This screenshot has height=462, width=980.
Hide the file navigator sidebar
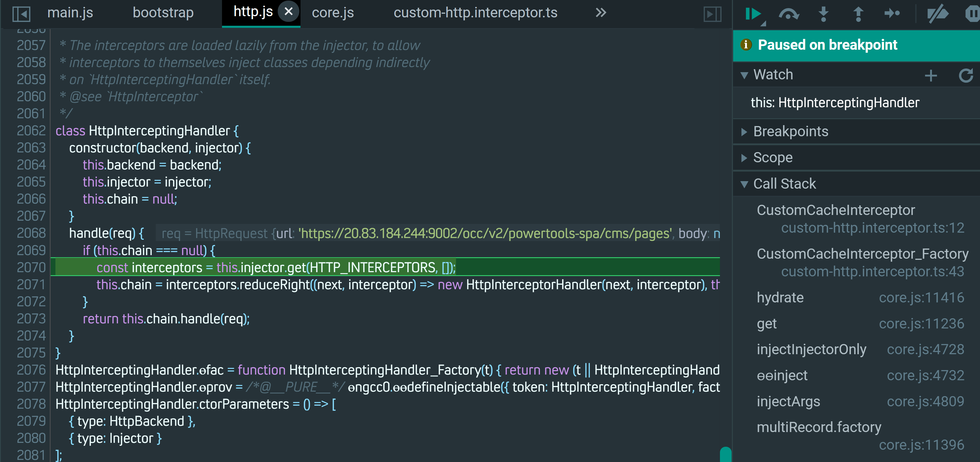pos(21,14)
